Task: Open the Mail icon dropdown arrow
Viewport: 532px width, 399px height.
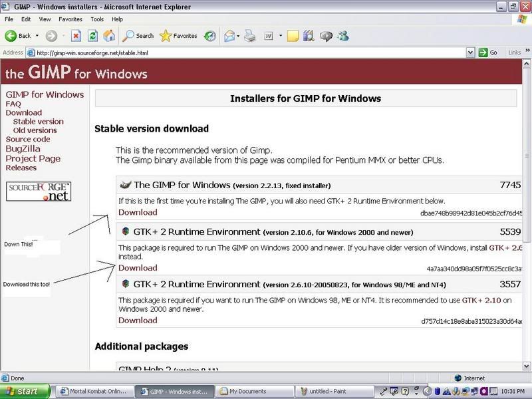Action: [x=238, y=36]
